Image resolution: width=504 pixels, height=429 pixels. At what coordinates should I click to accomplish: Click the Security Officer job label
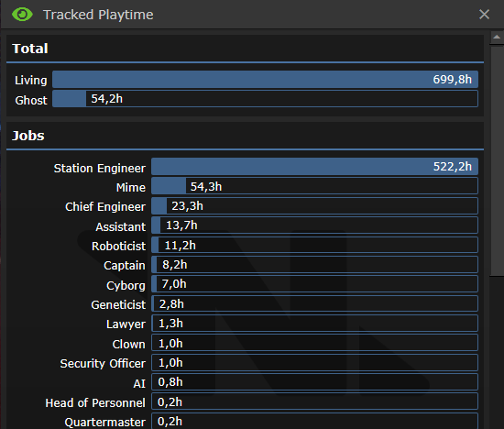pyautogui.click(x=103, y=363)
